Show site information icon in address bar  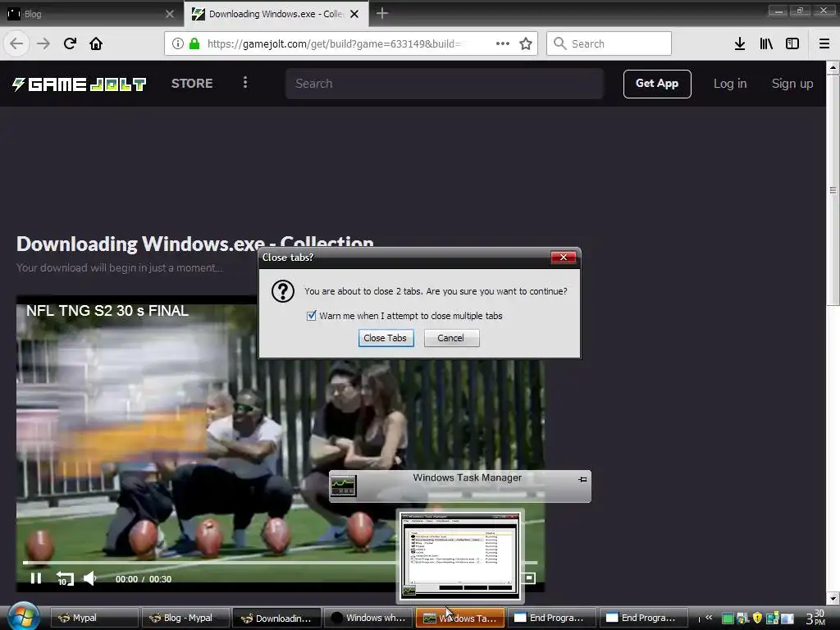178,43
